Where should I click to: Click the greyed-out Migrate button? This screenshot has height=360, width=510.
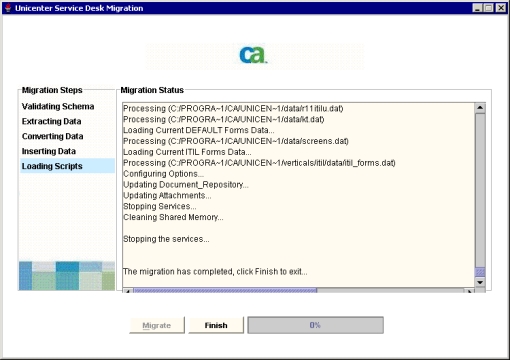coord(157,325)
